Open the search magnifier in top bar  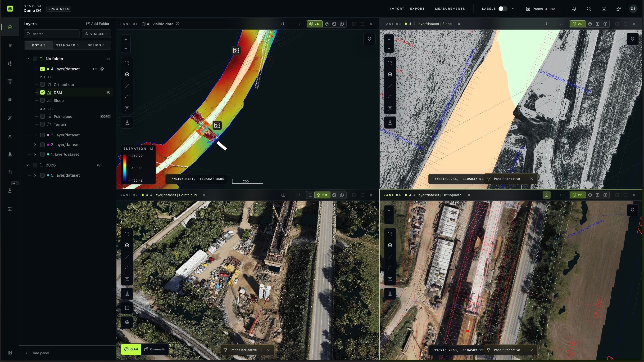click(x=589, y=9)
